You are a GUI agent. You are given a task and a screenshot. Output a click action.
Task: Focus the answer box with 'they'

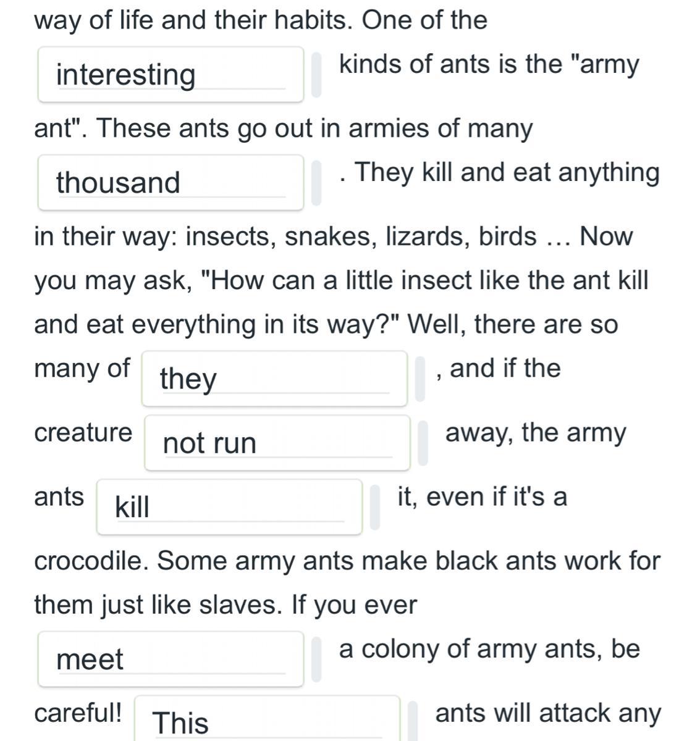coord(274,379)
